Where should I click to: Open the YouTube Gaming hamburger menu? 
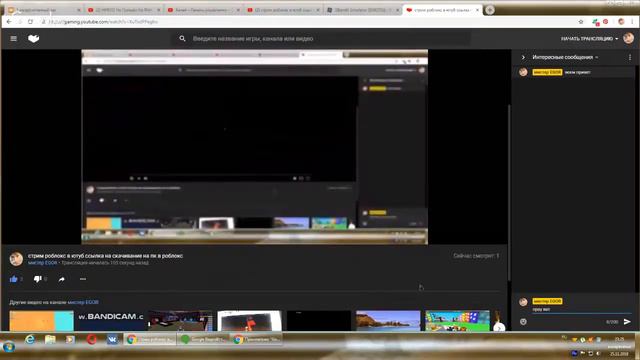click(13, 38)
